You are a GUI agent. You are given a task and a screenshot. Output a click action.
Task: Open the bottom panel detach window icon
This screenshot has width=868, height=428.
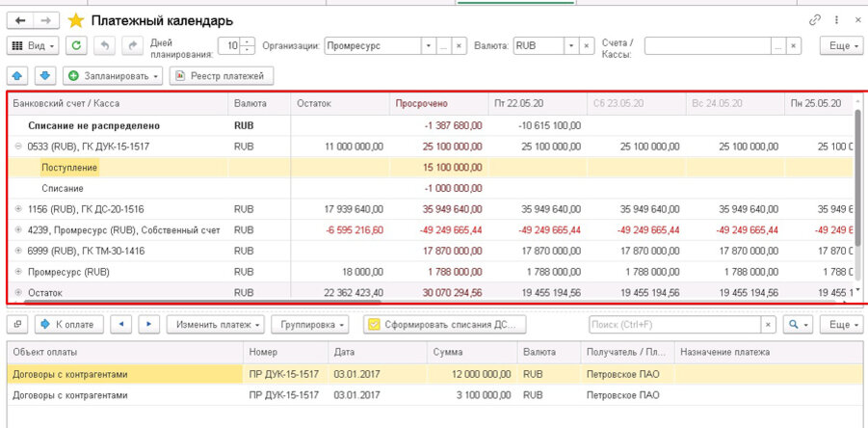(17, 325)
